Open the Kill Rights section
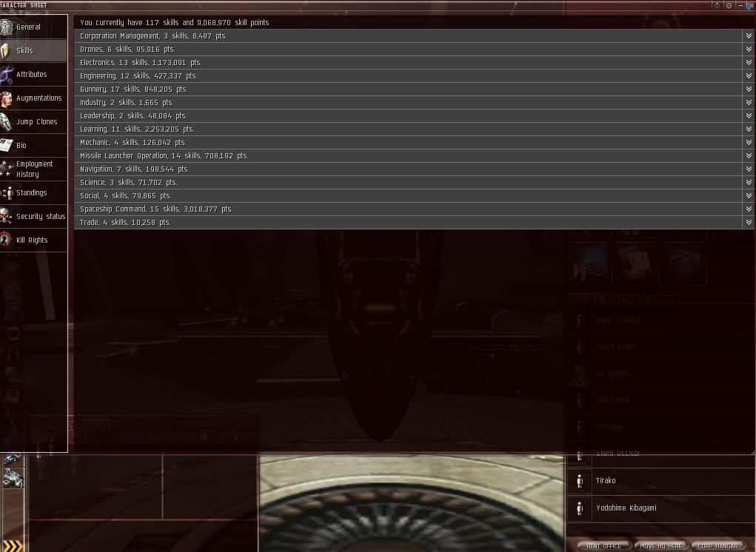Viewport: 756px width, 552px height. (x=33, y=240)
